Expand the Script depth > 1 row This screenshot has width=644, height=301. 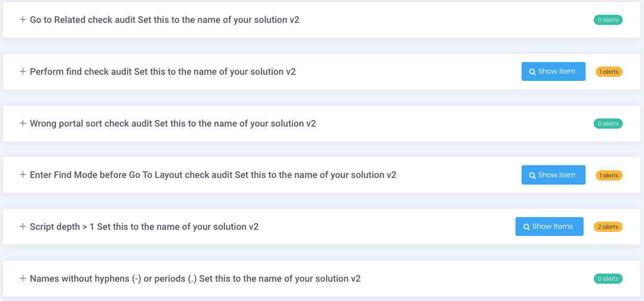22,227
